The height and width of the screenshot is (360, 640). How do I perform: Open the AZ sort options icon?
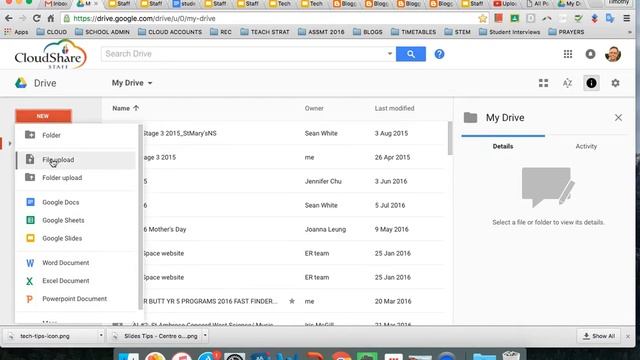pos(567,83)
